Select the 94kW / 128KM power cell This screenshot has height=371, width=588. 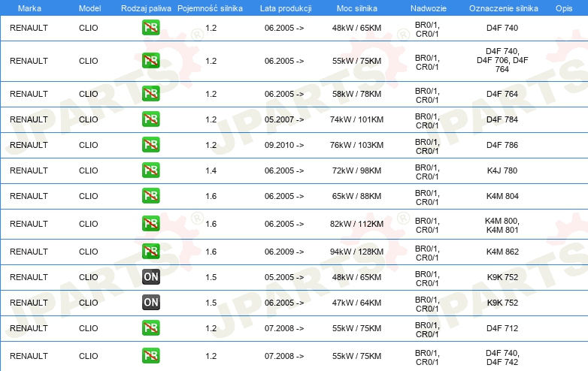point(356,252)
